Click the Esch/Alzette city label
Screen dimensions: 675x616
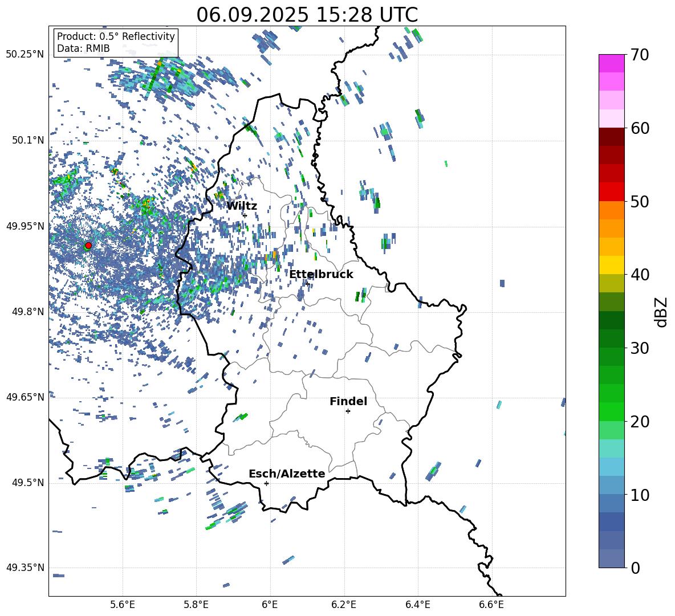click(287, 474)
